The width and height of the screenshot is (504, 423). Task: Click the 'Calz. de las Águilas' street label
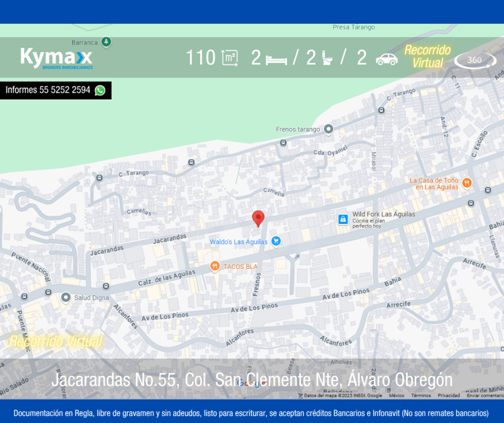167,278
